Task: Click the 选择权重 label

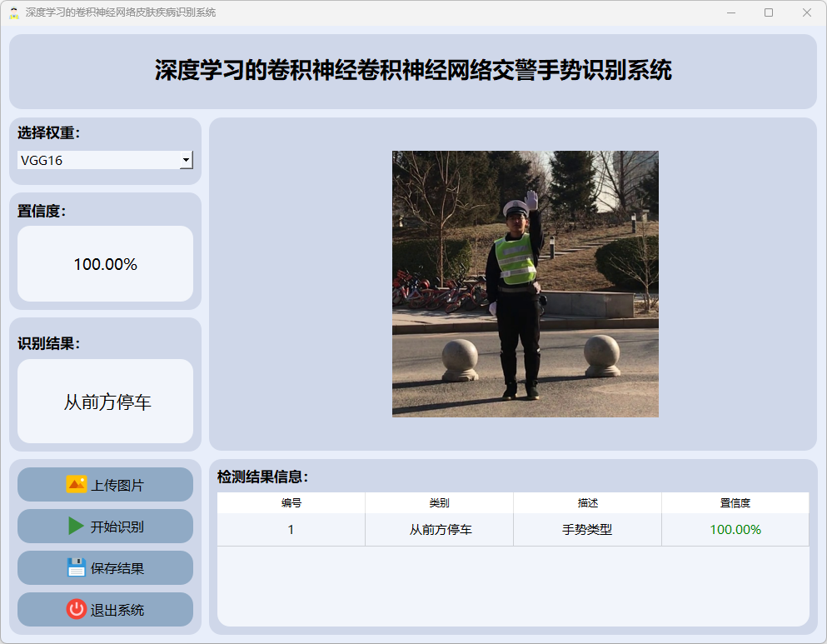Action: 48,133
